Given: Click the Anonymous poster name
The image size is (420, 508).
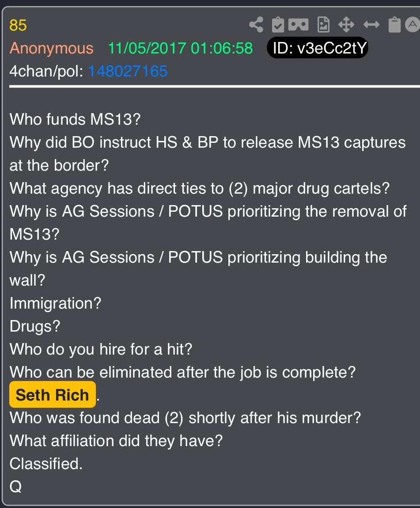Looking at the screenshot, I should (x=51, y=48).
